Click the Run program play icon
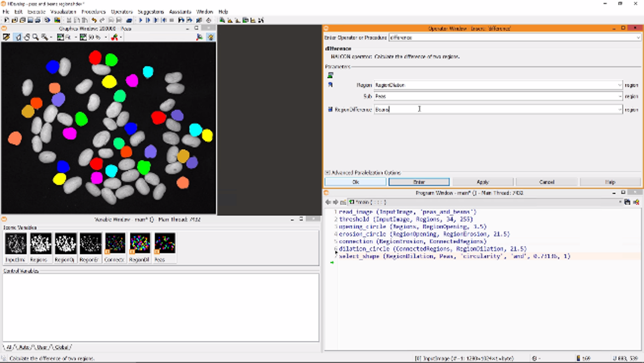Screen dimensions: 644x363 (140, 20)
